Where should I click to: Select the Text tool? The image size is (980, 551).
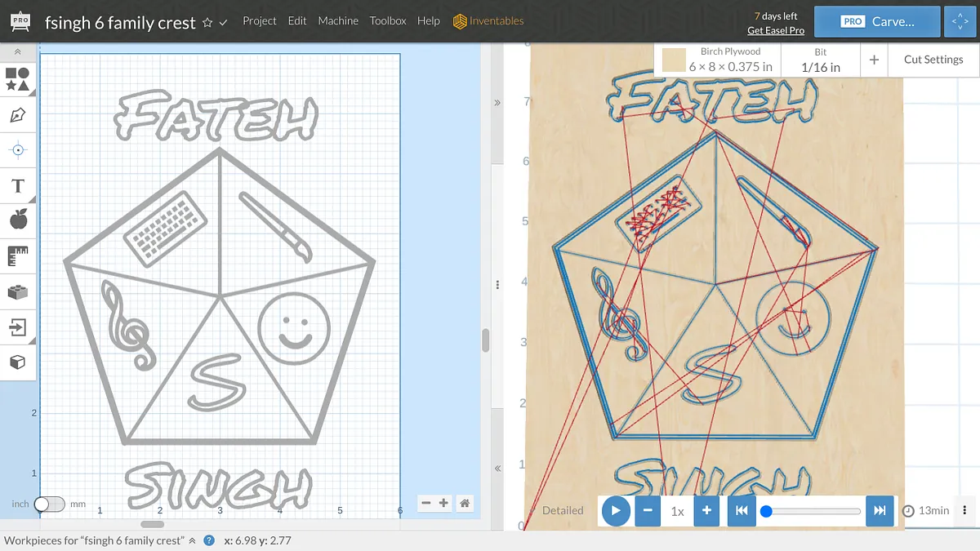coord(17,186)
